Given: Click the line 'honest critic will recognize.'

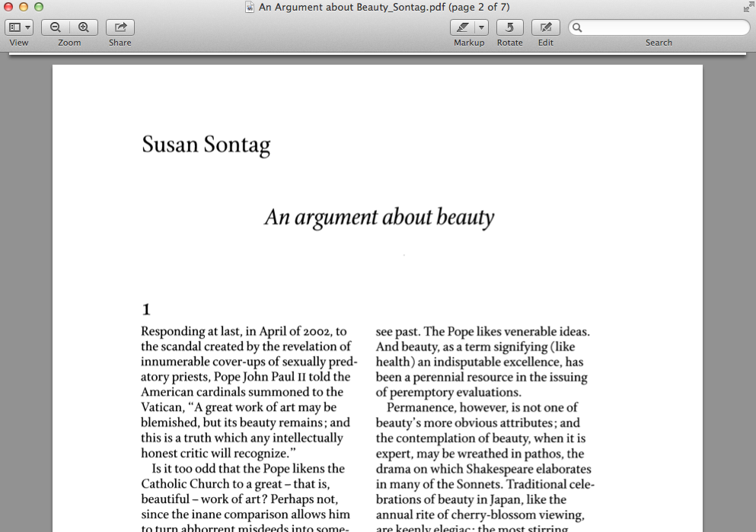Looking at the screenshot, I should 218,454.
